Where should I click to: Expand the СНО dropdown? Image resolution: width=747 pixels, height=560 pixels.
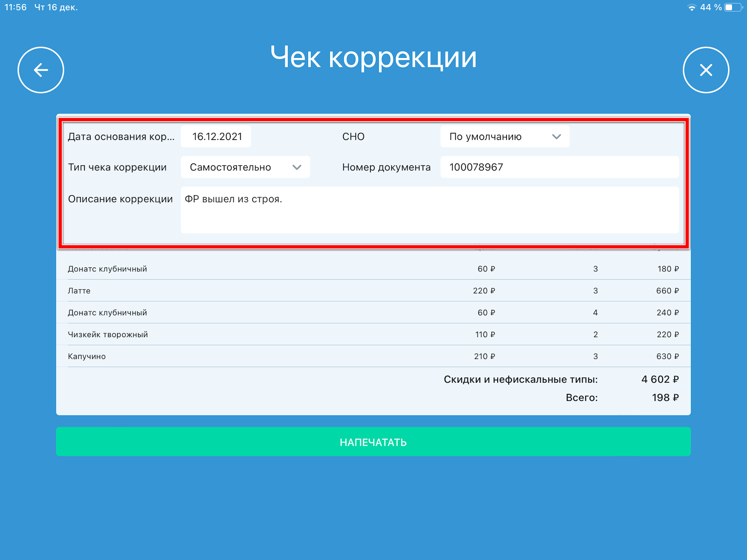[x=505, y=136]
